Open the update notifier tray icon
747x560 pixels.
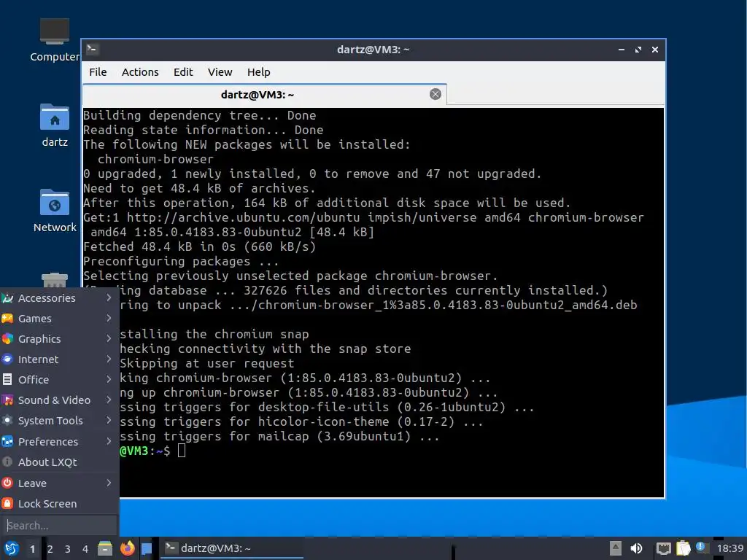pos(701,547)
